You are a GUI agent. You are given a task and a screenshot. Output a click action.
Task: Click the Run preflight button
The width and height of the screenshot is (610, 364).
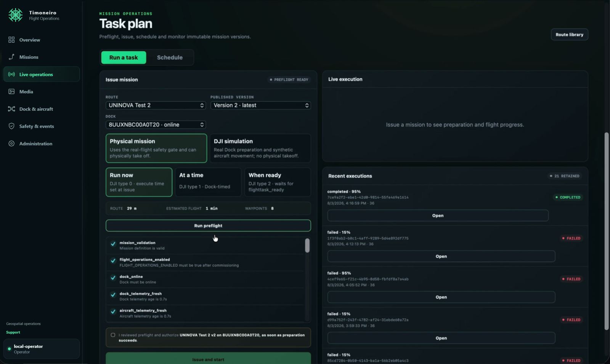pyautogui.click(x=208, y=225)
